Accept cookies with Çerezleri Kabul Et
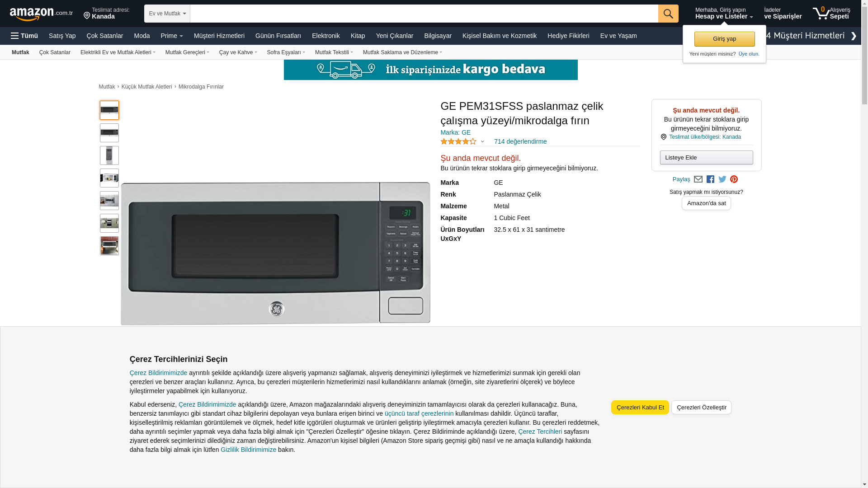The height and width of the screenshot is (488, 868). point(640,407)
